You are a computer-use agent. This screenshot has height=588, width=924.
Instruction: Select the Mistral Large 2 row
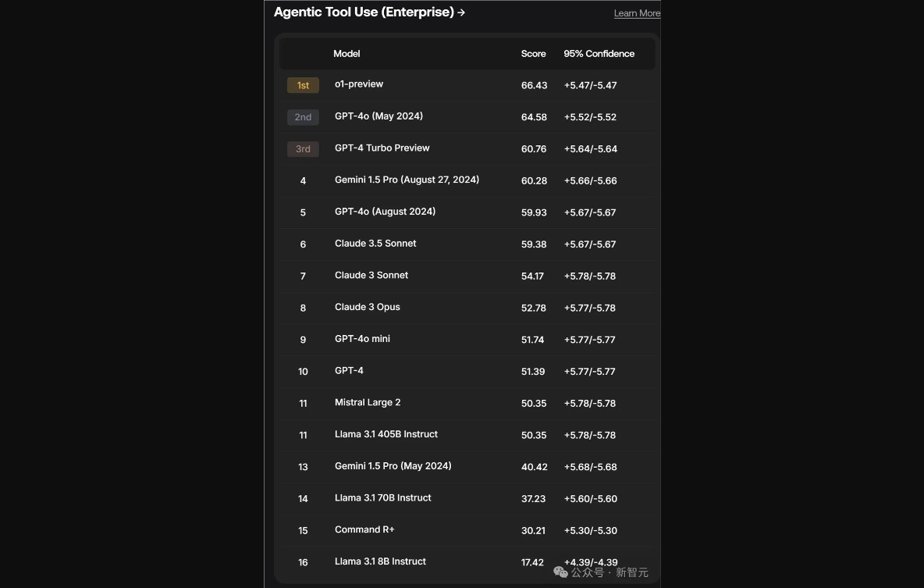[x=368, y=403]
